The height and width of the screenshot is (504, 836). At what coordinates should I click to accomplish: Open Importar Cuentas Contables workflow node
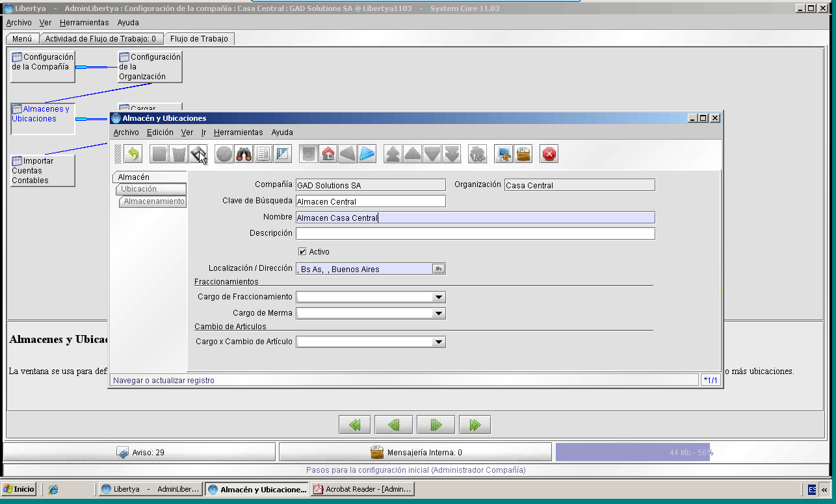click(x=43, y=170)
